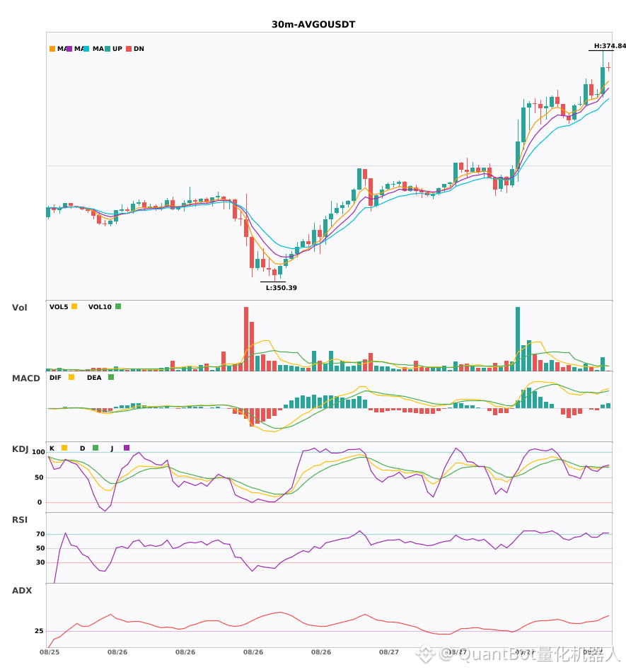Select the ADX panel label
626x672 pixels.
(x=22, y=590)
